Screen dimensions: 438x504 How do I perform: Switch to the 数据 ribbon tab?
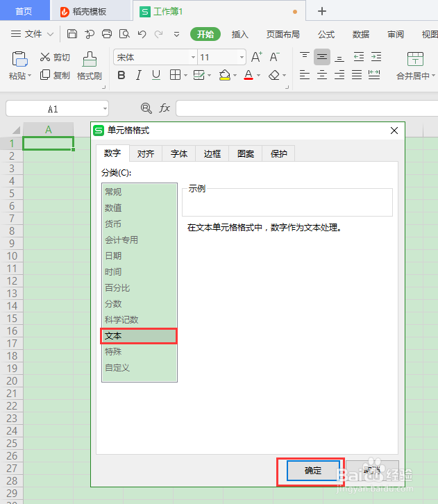[360, 34]
